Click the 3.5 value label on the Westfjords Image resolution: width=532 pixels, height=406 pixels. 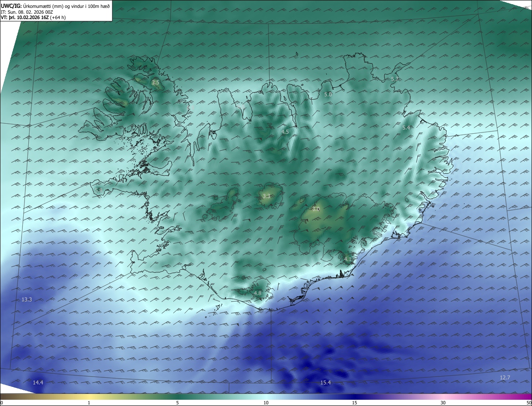(155, 83)
